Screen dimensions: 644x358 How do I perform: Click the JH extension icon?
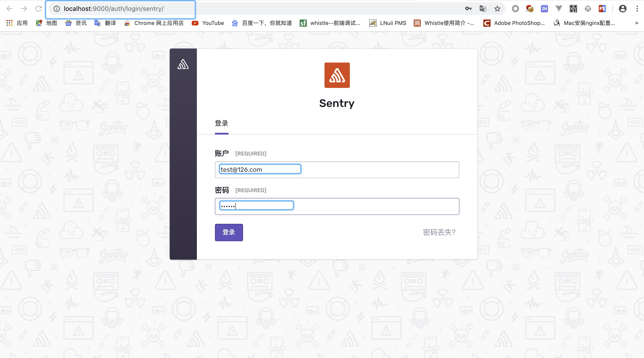coord(544,9)
